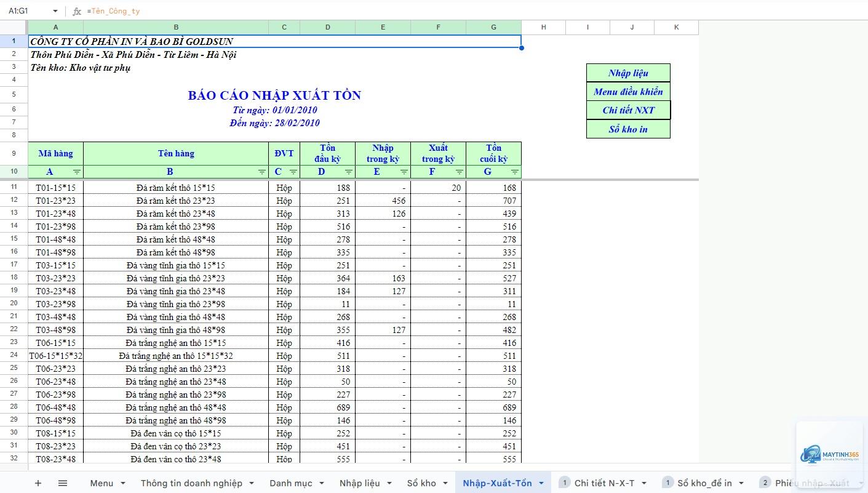Image resolution: width=868 pixels, height=493 pixels.
Task: Select cell T06-15*15*32
Action: tap(56, 356)
